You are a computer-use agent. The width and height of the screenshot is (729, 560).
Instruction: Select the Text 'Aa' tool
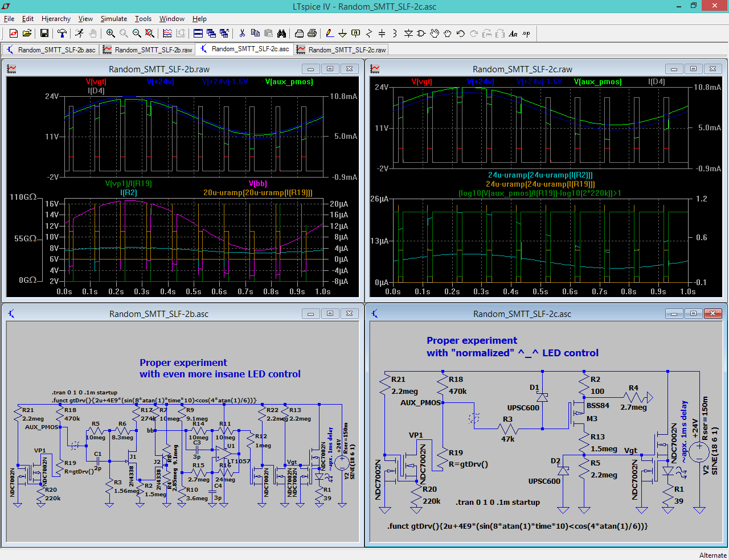(513, 34)
